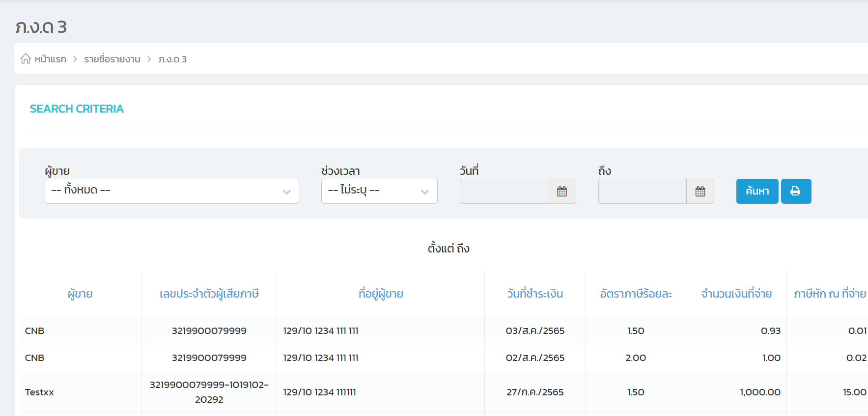Open calendar picker for วันที่ field
Screen dimensions: 868x416
[x=562, y=192]
